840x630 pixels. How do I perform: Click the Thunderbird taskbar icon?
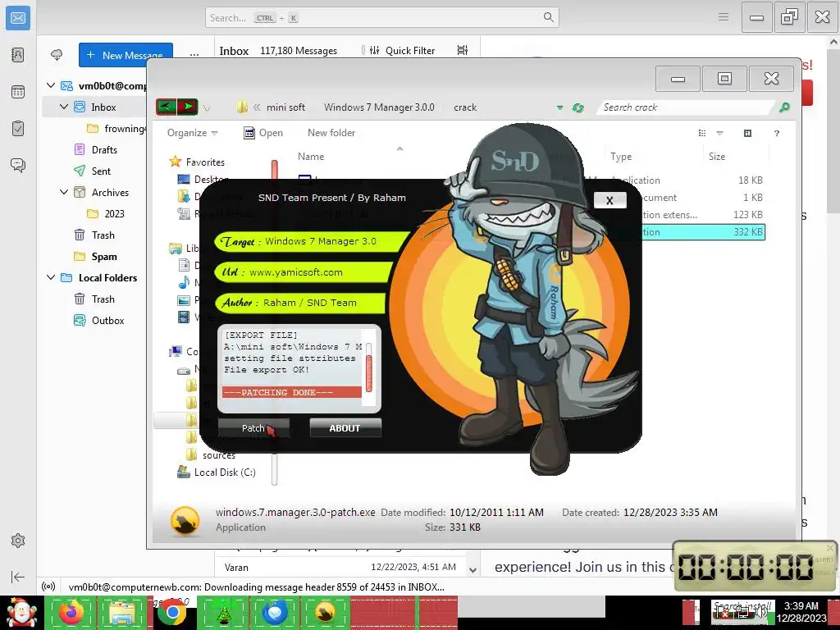(275, 612)
